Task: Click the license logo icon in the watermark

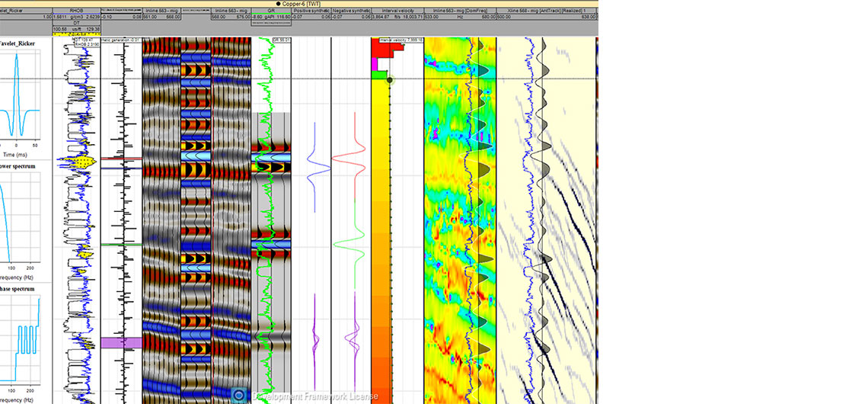Action: (239, 395)
